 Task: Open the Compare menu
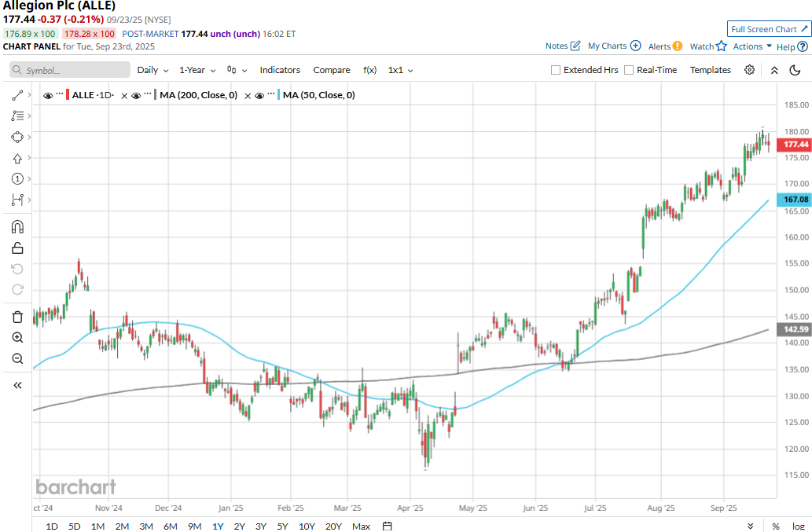click(332, 70)
